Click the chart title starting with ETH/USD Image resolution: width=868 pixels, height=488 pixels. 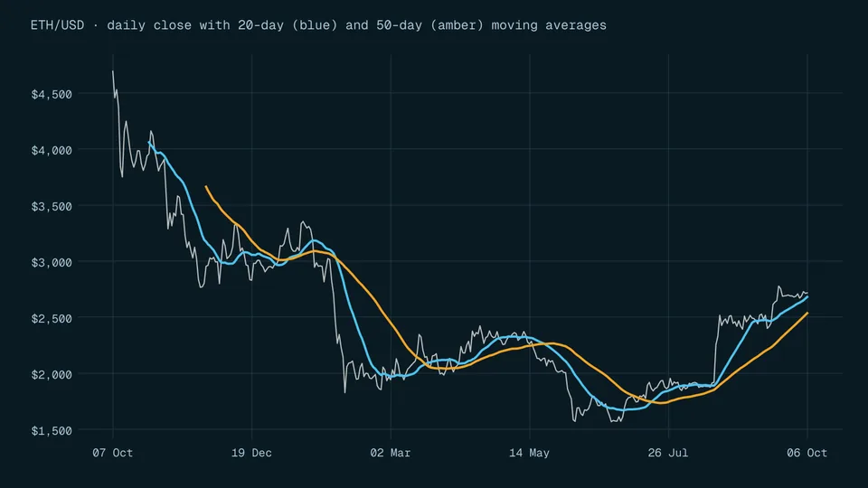tap(318, 25)
